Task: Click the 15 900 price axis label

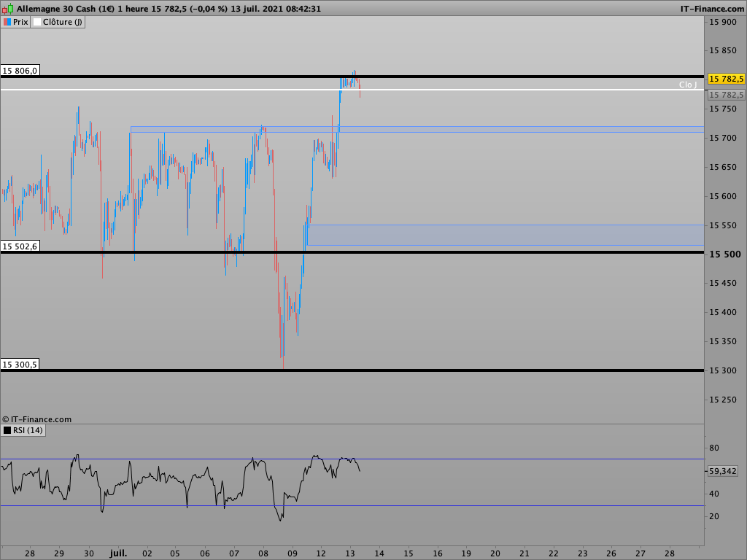Action: tap(723, 21)
